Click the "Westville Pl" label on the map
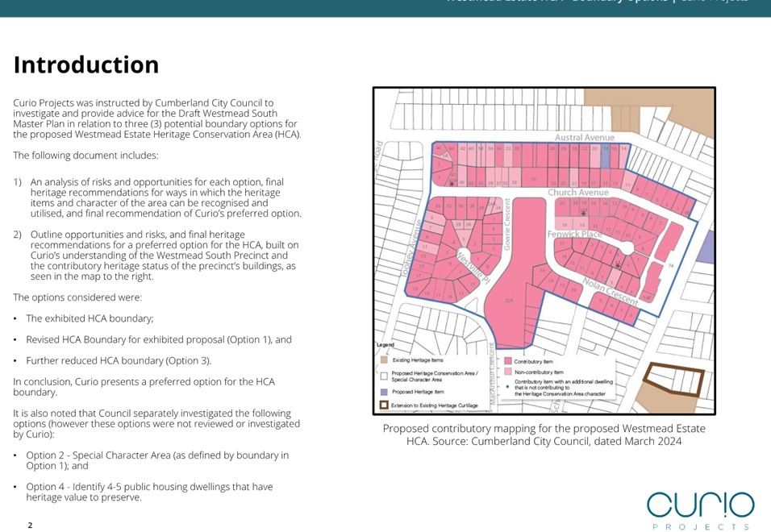The height and width of the screenshot is (532, 771). (x=473, y=268)
